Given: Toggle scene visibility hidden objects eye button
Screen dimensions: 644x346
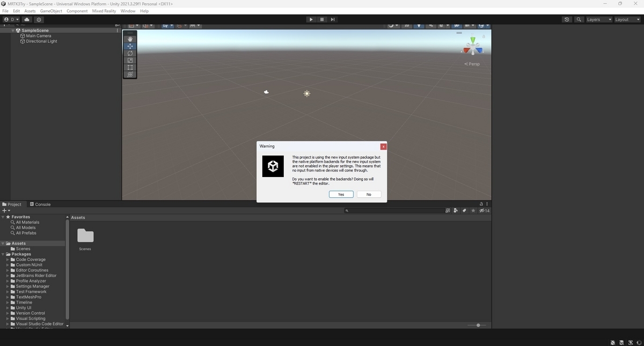Looking at the screenshot, I should click(x=457, y=25).
